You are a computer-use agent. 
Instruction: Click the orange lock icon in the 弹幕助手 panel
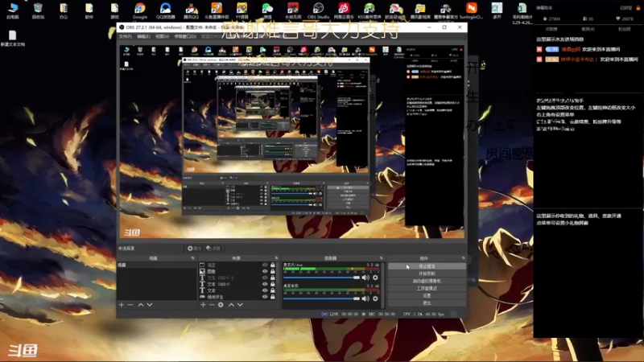[638, 8]
